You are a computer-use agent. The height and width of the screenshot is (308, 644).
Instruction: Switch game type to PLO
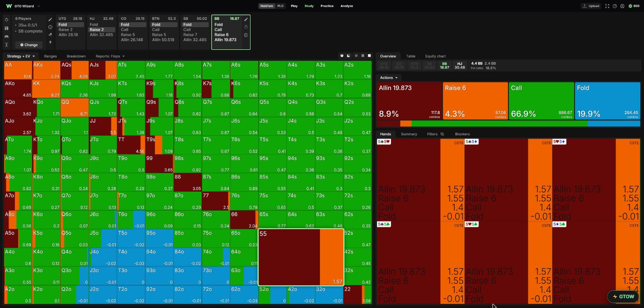280,6
